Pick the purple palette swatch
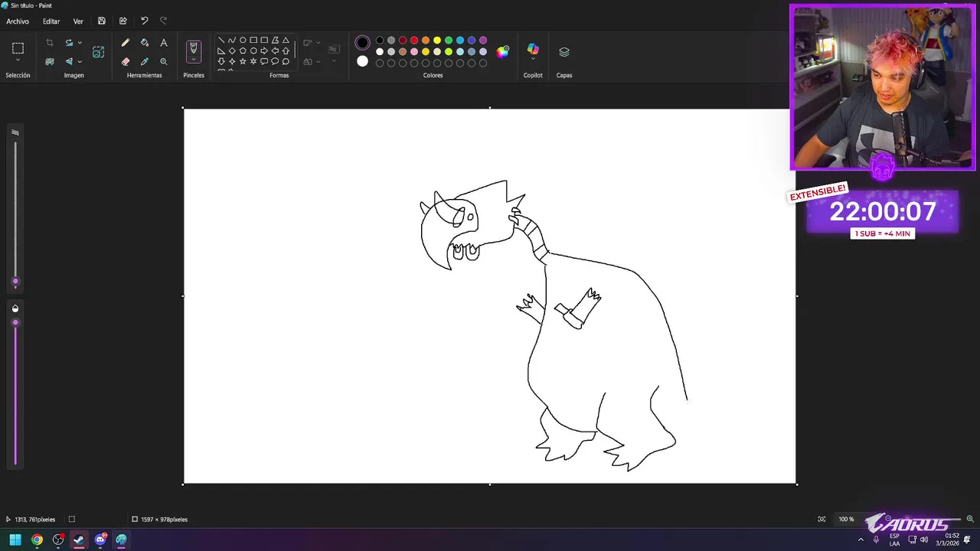Screen dimensions: 980x551 coord(483,41)
